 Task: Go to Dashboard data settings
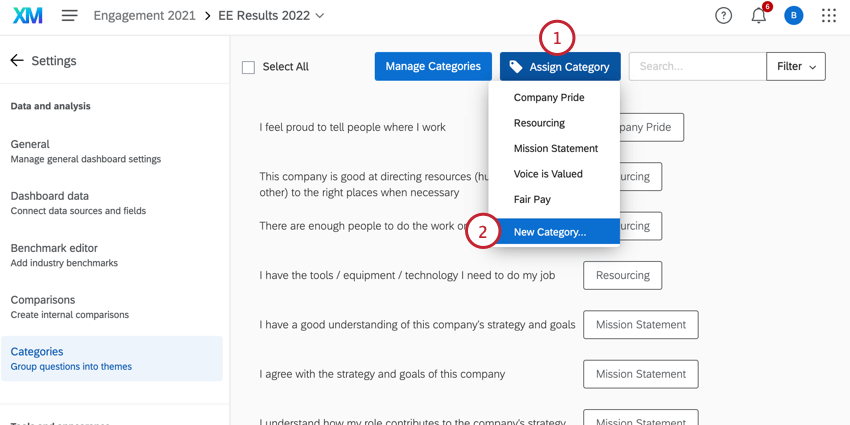click(50, 196)
